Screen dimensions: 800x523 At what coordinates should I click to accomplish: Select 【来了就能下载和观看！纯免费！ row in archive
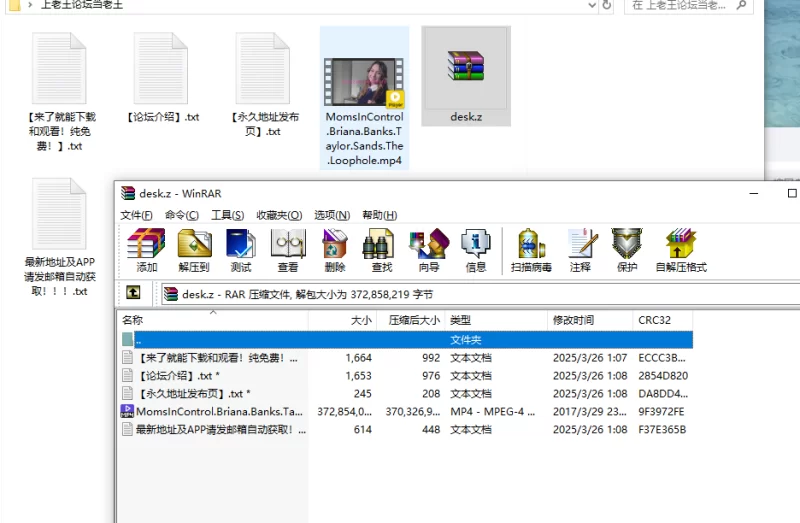(x=407, y=358)
